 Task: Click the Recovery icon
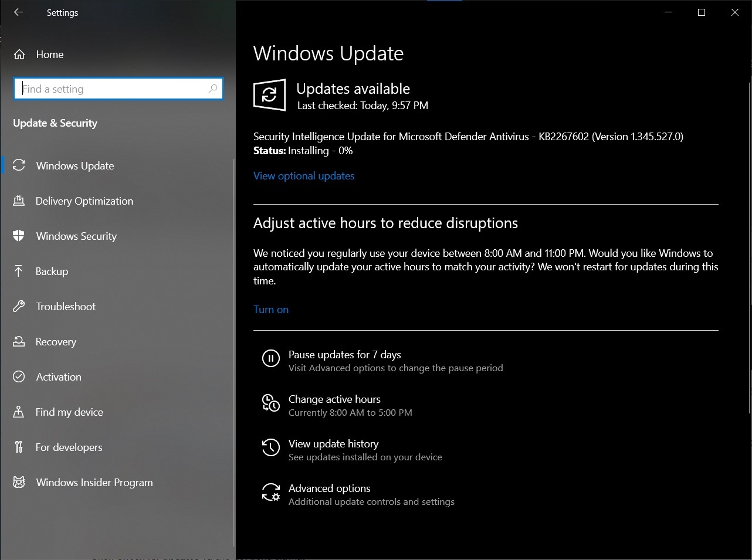coord(19,341)
